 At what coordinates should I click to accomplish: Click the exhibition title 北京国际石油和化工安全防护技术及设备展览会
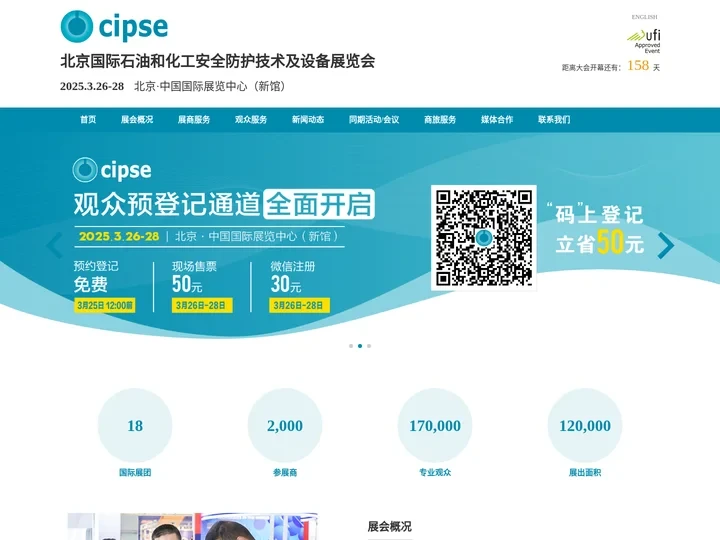pyautogui.click(x=218, y=61)
